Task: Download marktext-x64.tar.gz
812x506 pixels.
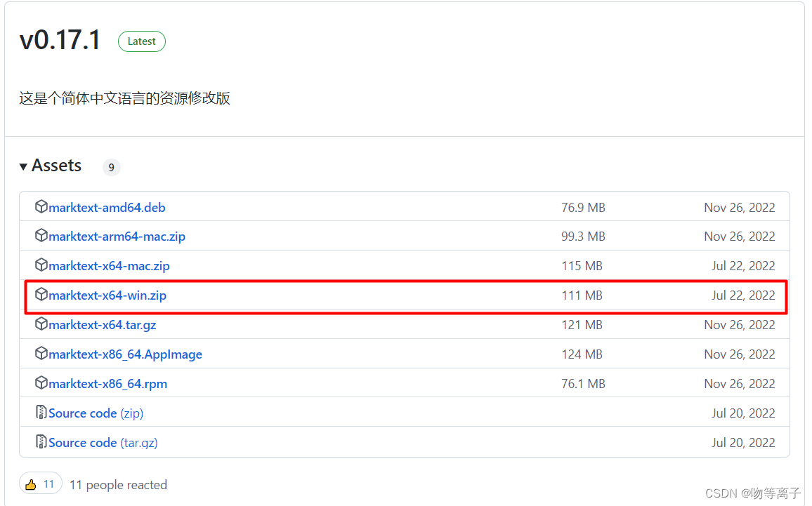Action: tap(103, 325)
